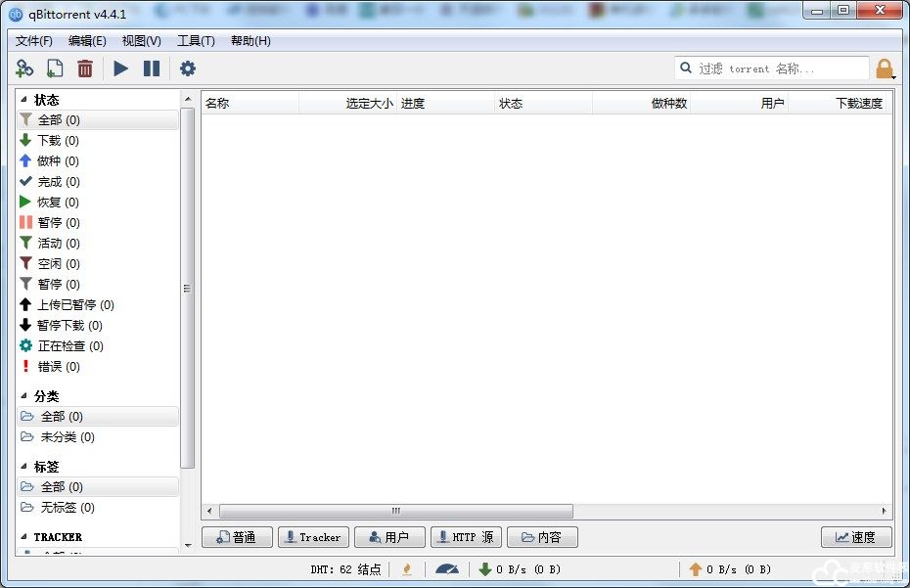Select the 下载 (0) status filter
The height and width of the screenshot is (588, 910).
98,141
